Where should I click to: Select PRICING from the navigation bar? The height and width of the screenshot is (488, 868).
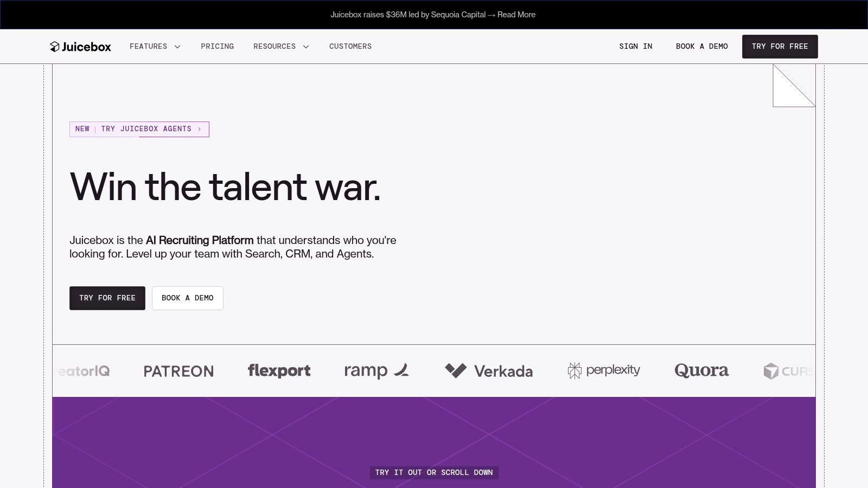(217, 46)
